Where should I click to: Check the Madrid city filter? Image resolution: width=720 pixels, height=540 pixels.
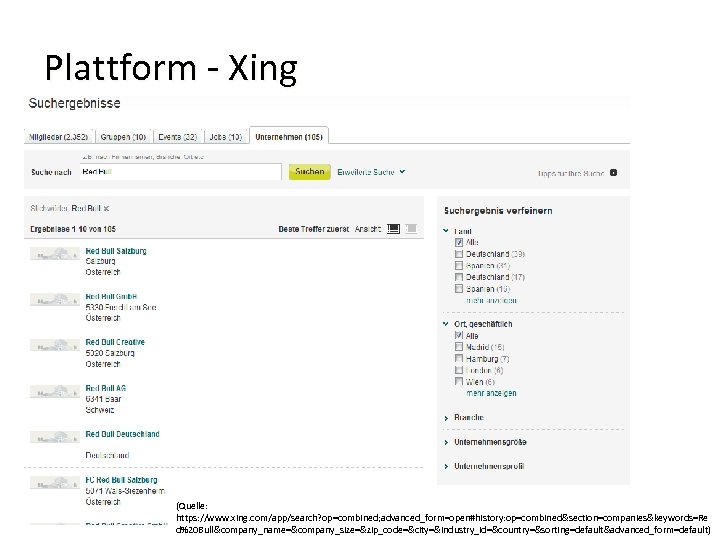(459, 347)
